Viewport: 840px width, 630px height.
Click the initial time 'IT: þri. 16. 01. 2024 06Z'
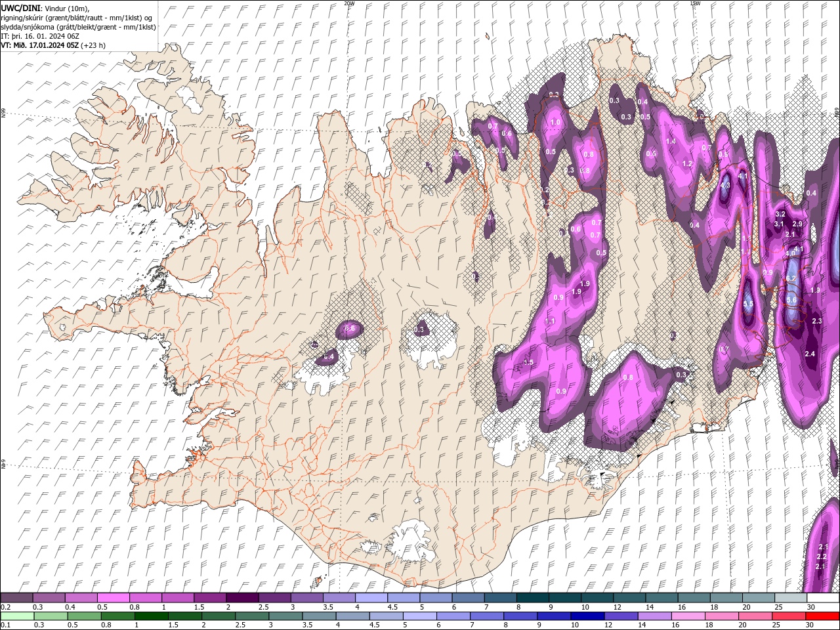point(41,36)
